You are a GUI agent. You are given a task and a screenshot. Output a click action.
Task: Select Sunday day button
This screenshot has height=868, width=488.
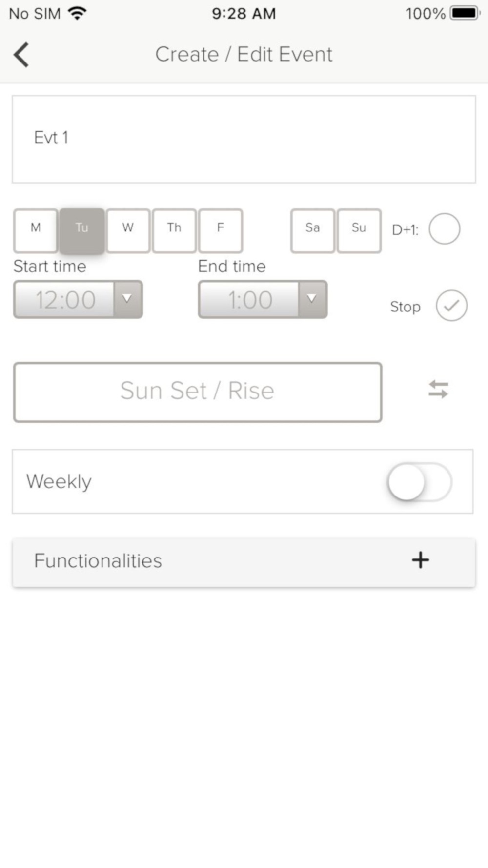[359, 230]
